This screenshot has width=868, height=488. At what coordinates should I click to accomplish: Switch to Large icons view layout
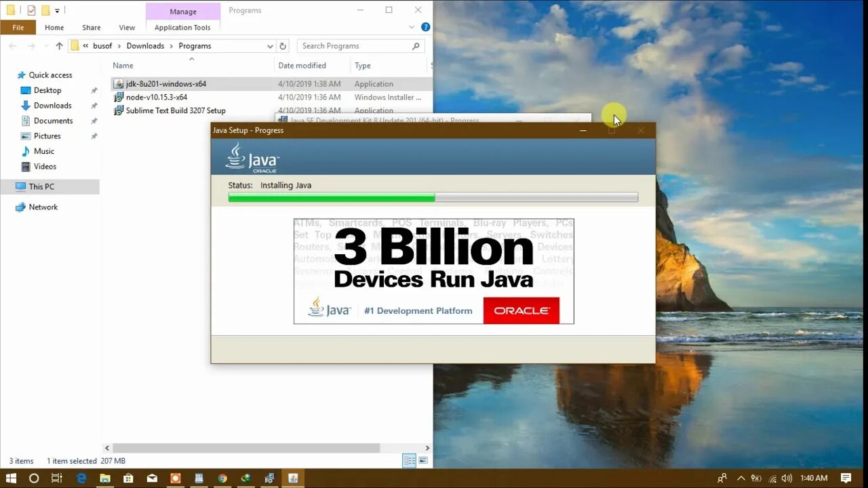423,461
